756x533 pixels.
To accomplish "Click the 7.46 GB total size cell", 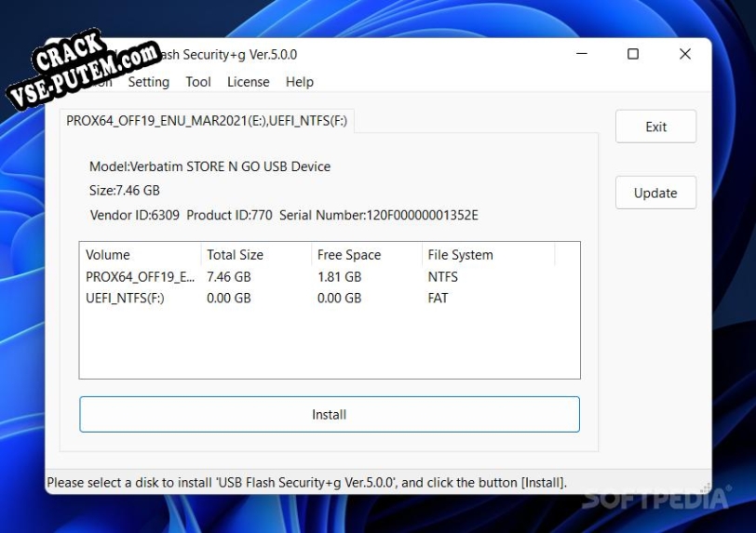I will point(229,276).
